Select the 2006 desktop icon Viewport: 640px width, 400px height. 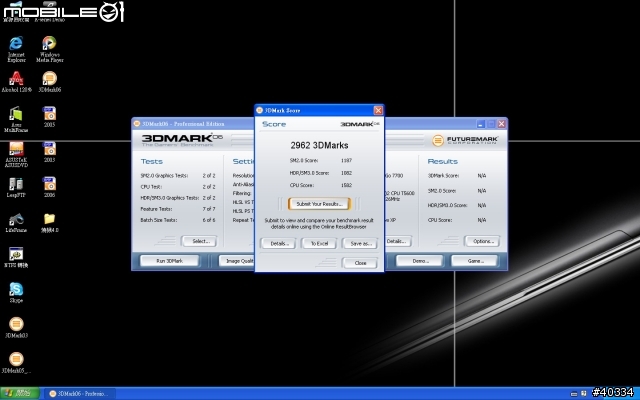click(49, 187)
